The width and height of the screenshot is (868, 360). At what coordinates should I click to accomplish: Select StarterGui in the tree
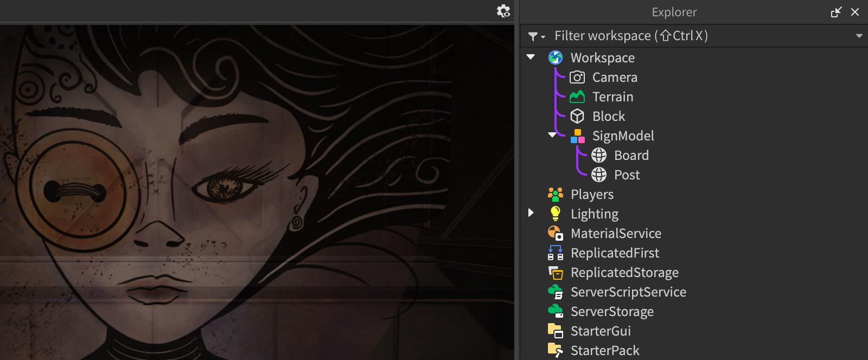coord(601,331)
